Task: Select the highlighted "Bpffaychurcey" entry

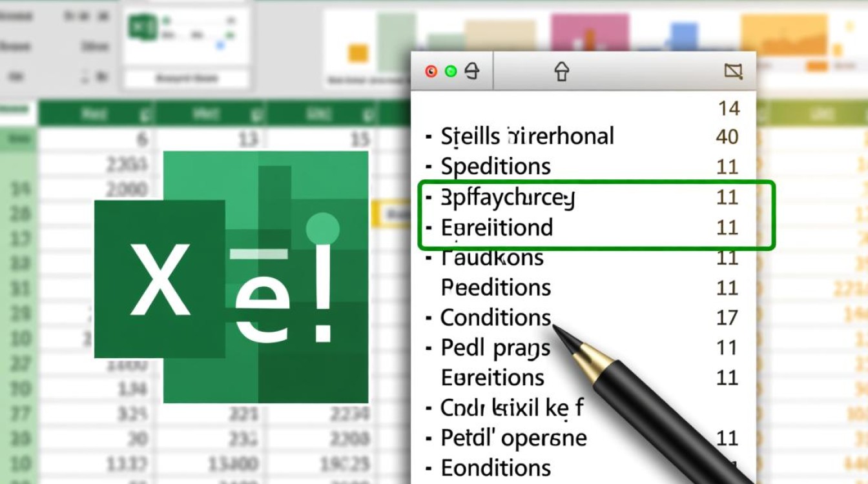Action: pyautogui.click(x=508, y=197)
